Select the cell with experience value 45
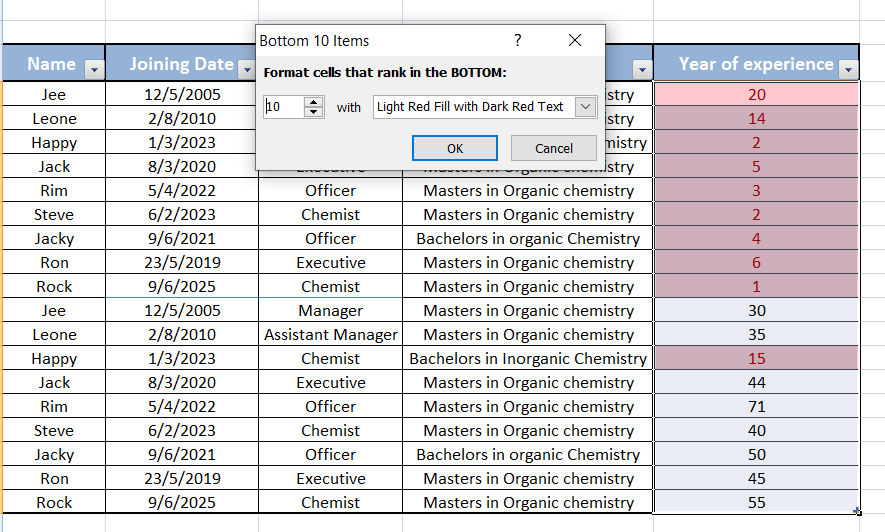The width and height of the screenshot is (885, 532). [756, 478]
